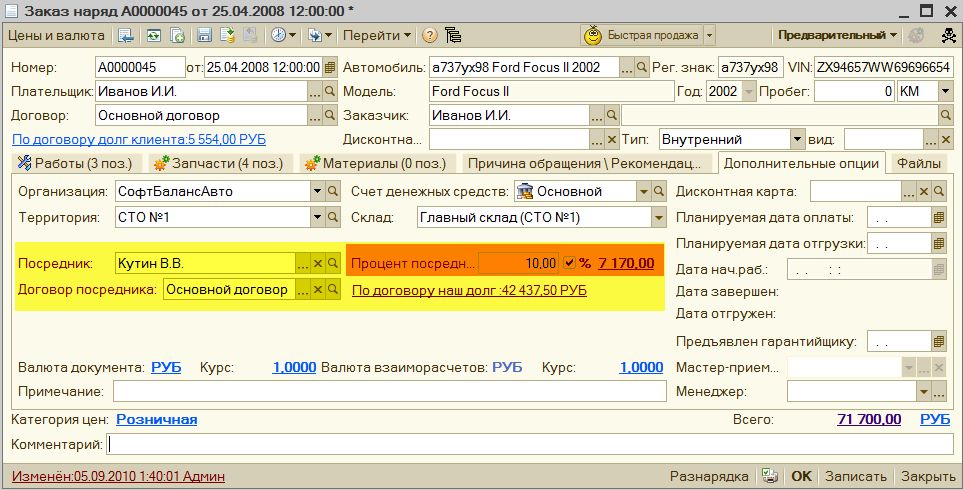This screenshot has height=490, width=963.
Task: Click the help question mark icon
Action: [x=430, y=35]
